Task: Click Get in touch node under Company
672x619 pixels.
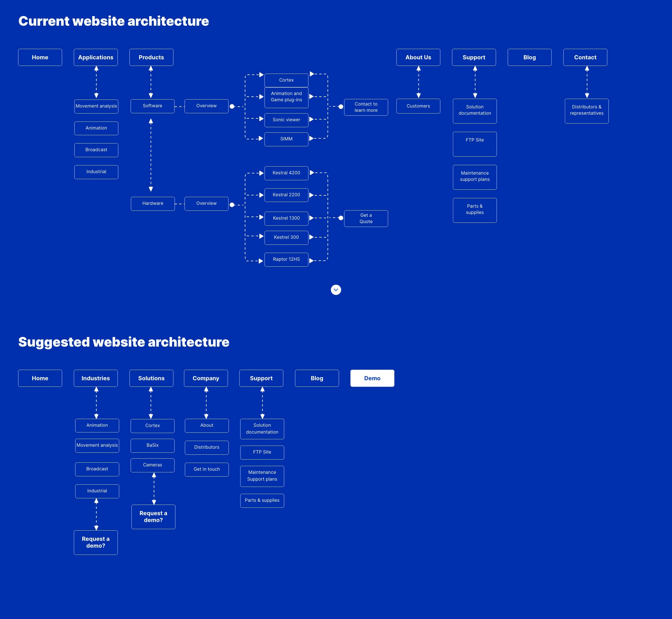Action: (x=206, y=469)
